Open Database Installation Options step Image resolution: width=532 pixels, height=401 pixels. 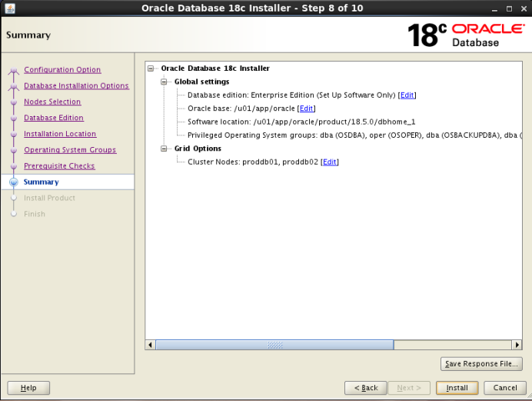pyautogui.click(x=76, y=85)
